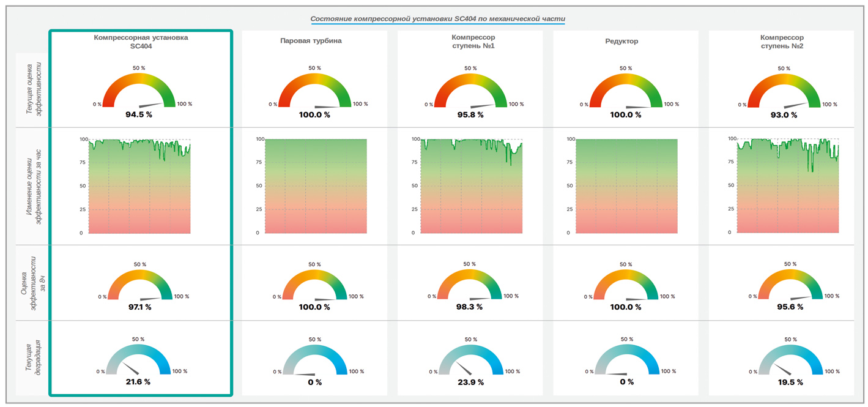This screenshot has height=407, width=868.
Task: Open the Компрессор ступень №2 header
Action: tap(782, 42)
